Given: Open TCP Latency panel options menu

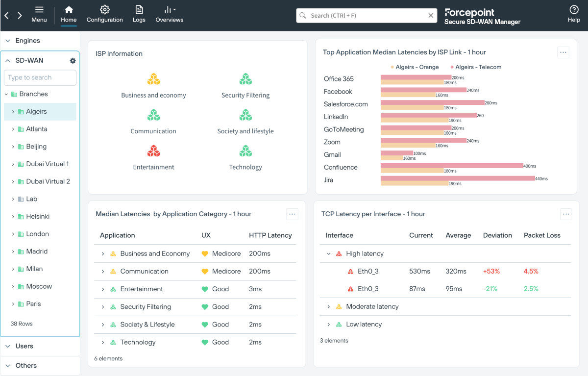Looking at the screenshot, I should [566, 214].
